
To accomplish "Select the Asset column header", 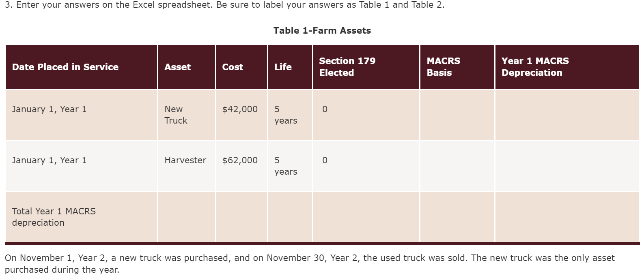I will [187, 67].
